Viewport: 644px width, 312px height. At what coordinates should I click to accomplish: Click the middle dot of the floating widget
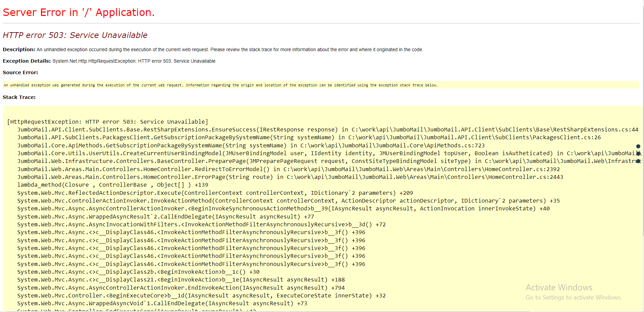638,153
